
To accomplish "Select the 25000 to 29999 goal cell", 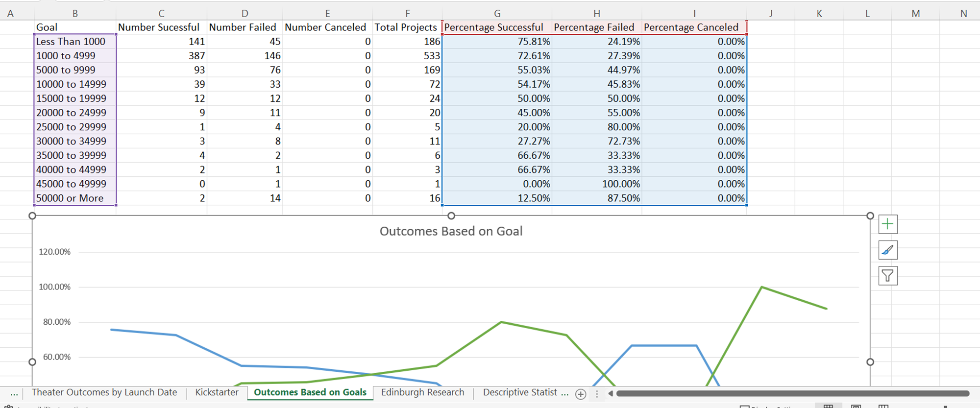I will [x=75, y=127].
